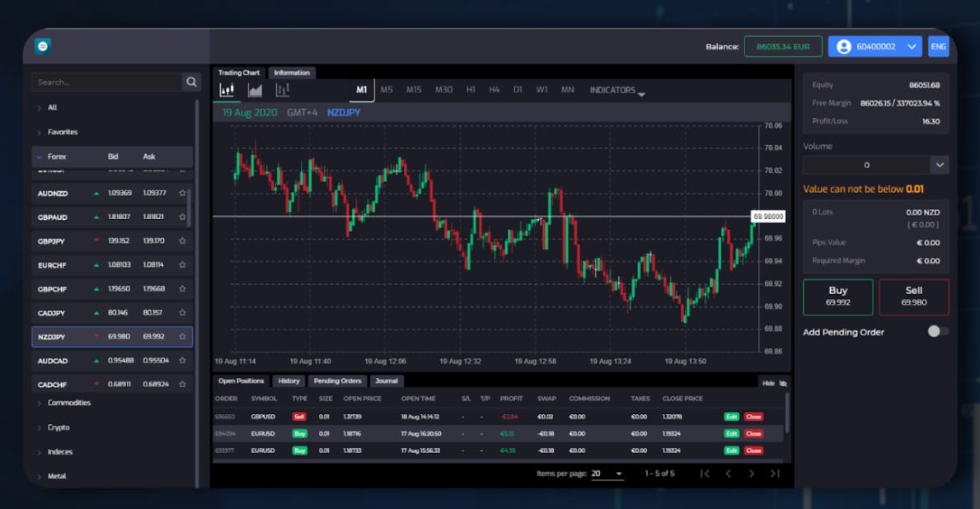Viewport: 980px width, 509px height.
Task: Select the candlestick chart type icon
Action: point(227,90)
